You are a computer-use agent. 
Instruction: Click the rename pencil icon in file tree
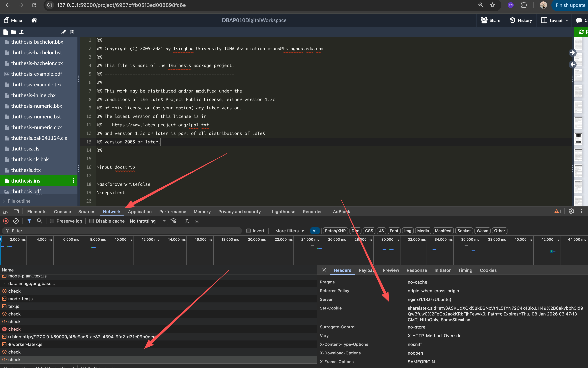click(x=63, y=32)
